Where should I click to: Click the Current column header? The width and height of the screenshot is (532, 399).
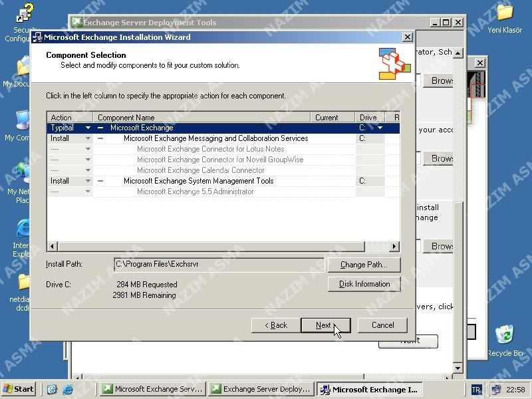click(x=333, y=118)
